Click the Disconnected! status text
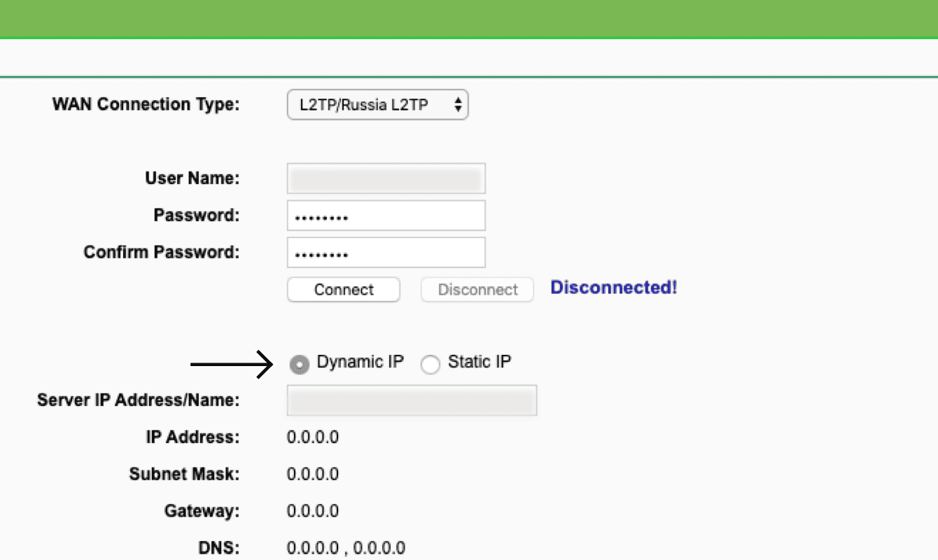The image size is (938, 560). coord(614,288)
